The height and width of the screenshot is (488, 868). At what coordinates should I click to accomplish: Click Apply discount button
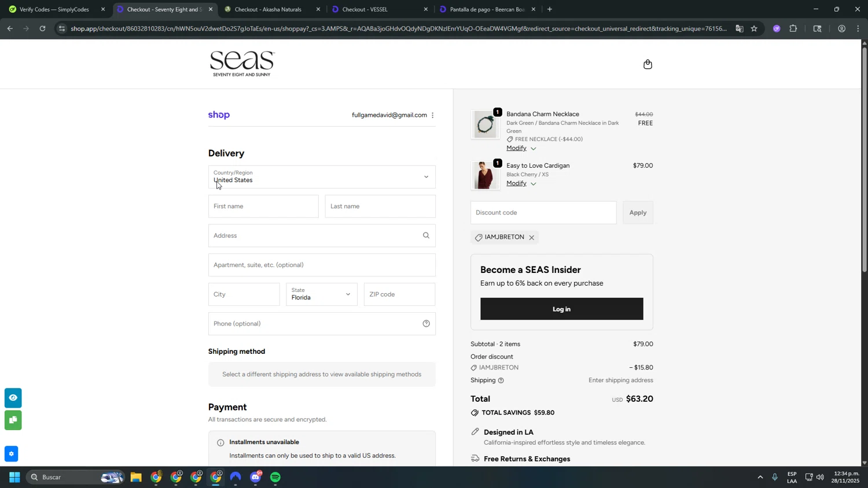pyautogui.click(x=638, y=213)
